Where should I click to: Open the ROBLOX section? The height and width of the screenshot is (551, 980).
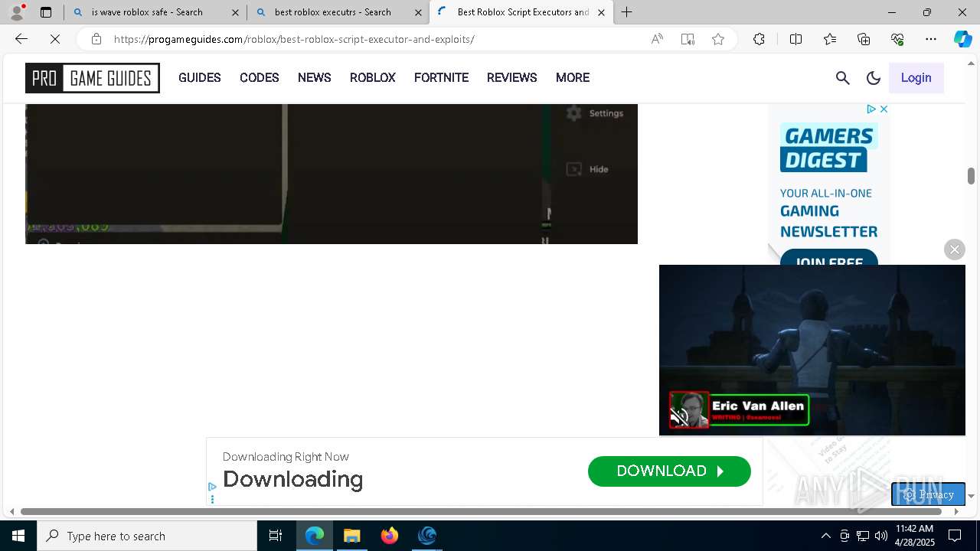tap(373, 77)
